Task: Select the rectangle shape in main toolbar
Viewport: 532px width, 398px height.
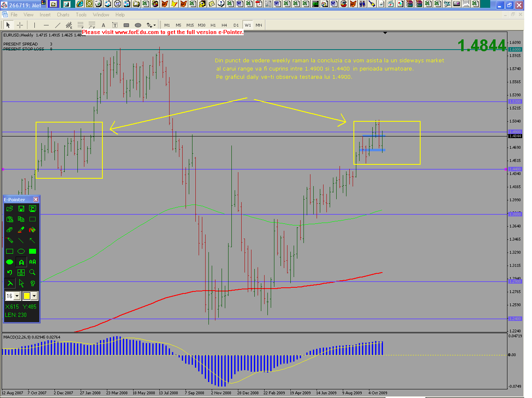Action: [x=126, y=25]
